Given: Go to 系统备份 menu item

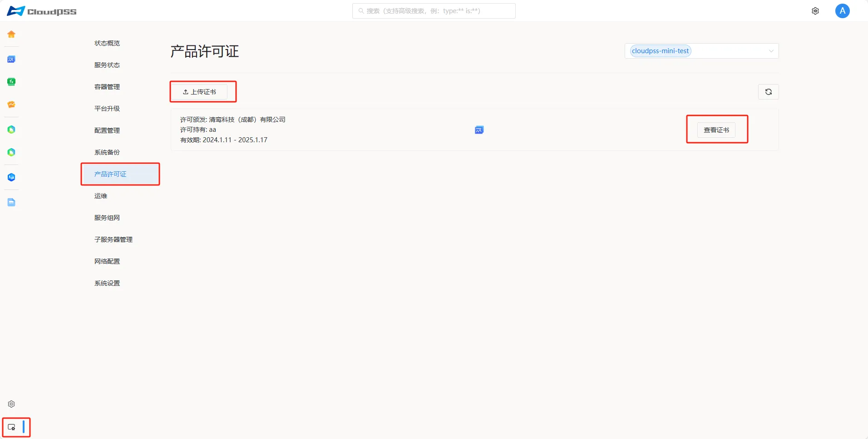Looking at the screenshot, I should pos(107,152).
